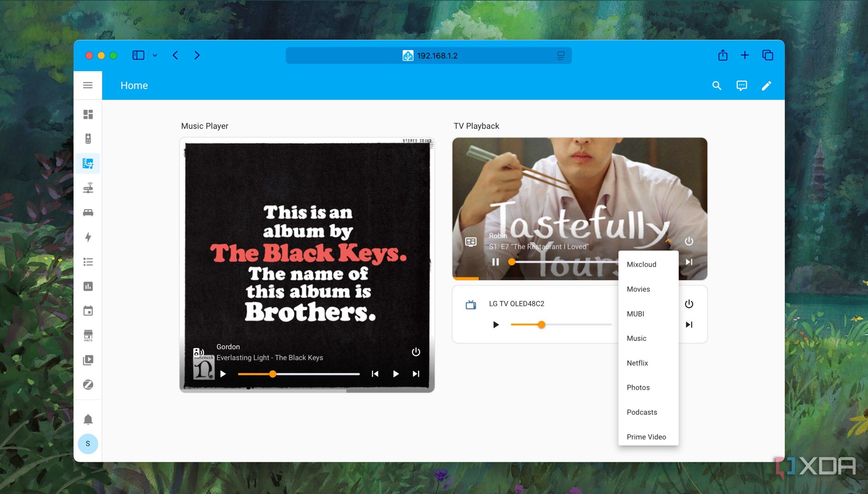Open the user profile S avatar
This screenshot has height=494, width=868.
click(x=88, y=444)
